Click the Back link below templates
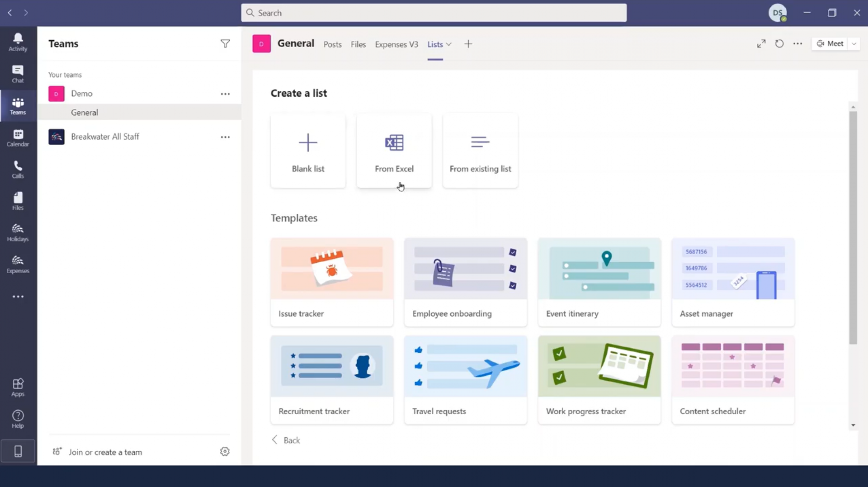The width and height of the screenshot is (868, 487). coord(285,440)
